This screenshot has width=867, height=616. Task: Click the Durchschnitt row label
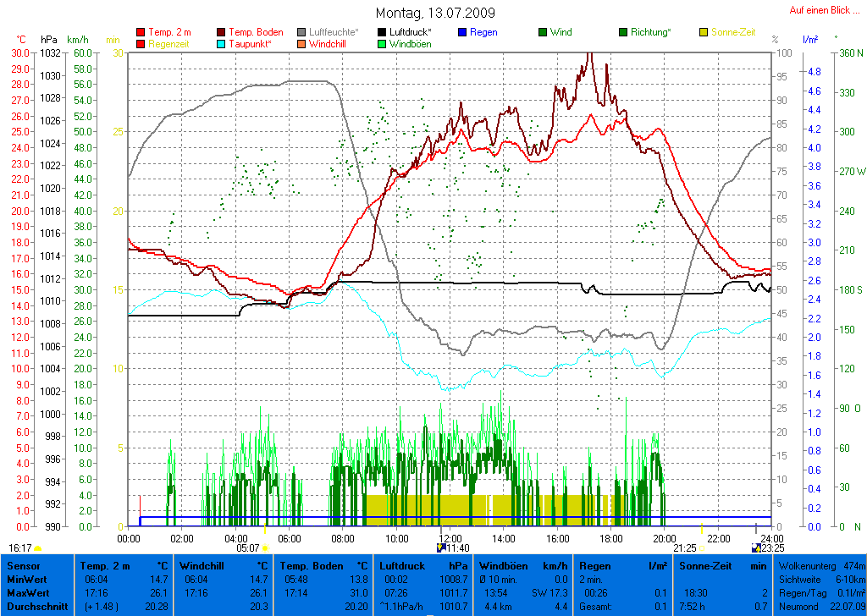pos(36,607)
